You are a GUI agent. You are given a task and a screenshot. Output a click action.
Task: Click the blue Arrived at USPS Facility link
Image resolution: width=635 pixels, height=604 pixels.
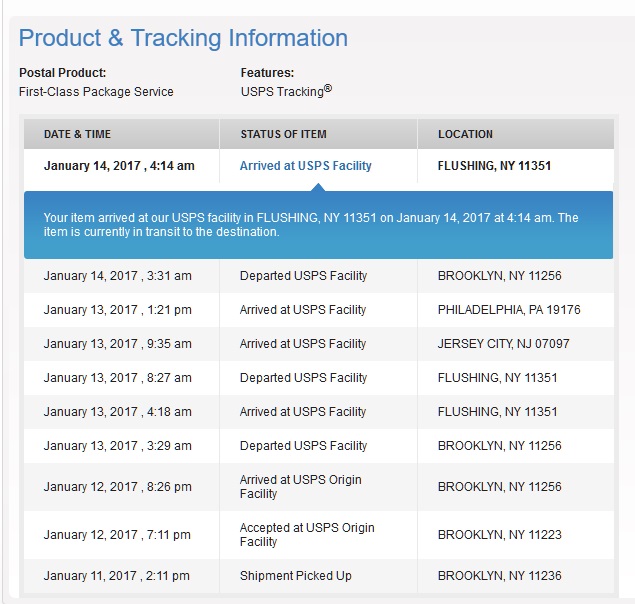305,166
